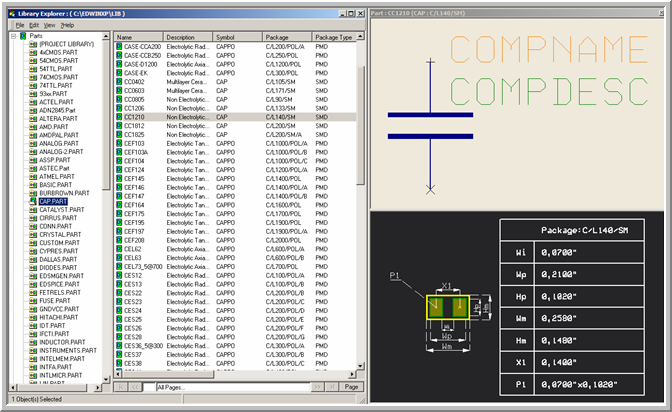Click the Package:C/L140/SM header cell
The width and height of the screenshot is (672, 412).
(572, 230)
